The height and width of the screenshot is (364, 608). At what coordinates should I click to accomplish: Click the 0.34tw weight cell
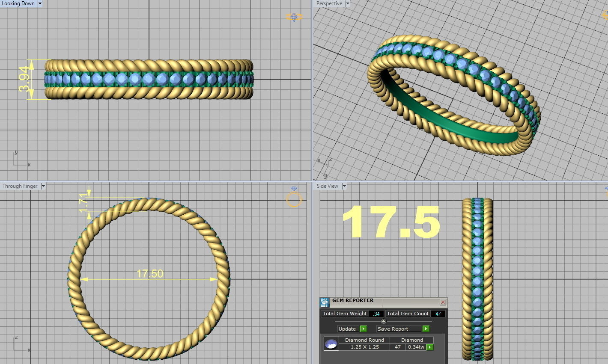click(x=416, y=347)
